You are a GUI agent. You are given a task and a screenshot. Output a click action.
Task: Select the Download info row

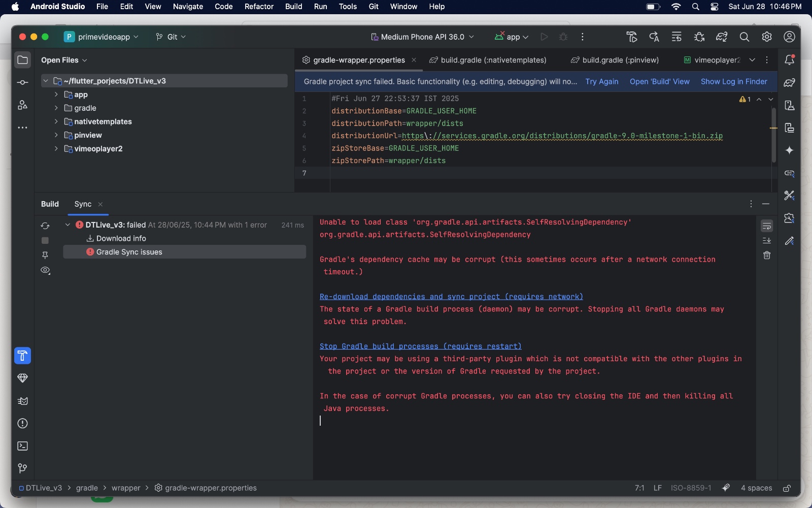tap(184, 238)
